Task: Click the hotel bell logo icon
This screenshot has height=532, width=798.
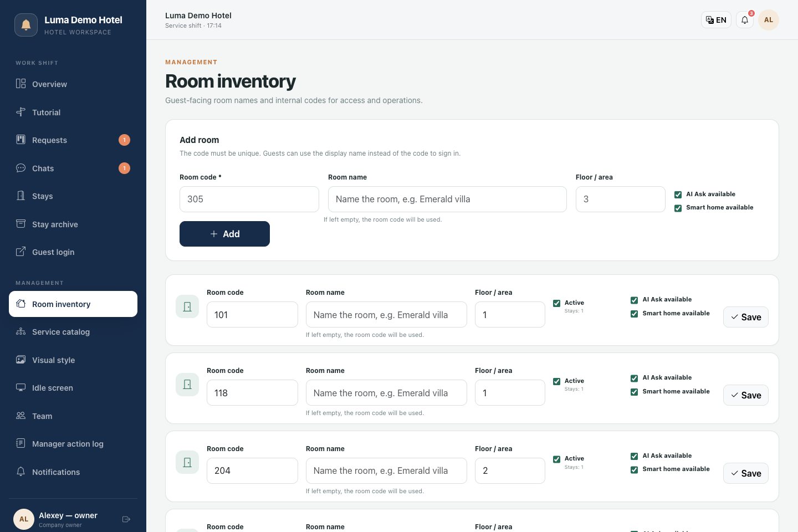Action: pyautogui.click(x=26, y=25)
